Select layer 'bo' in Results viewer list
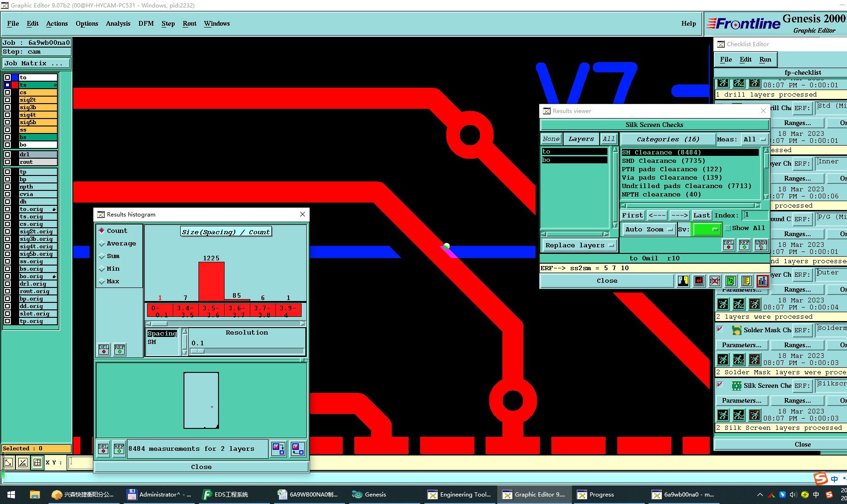 pos(574,160)
